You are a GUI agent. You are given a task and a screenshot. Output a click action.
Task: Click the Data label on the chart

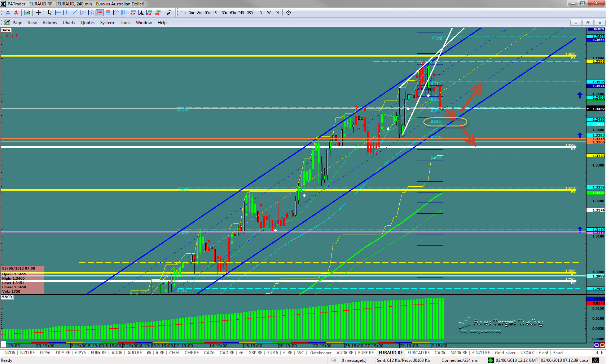[6, 30]
